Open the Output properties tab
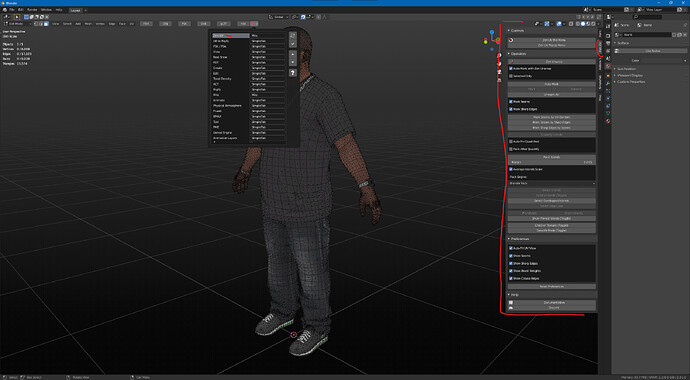The width and height of the screenshot is (690, 380). click(x=608, y=43)
